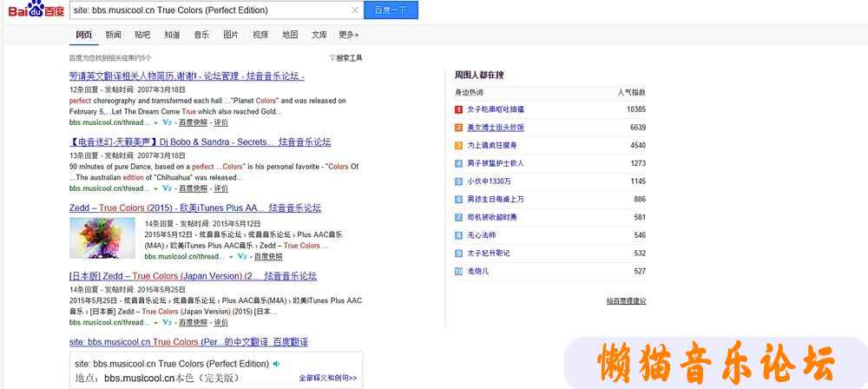Screen dimensions: 868x389
Task: Open hot search 为上镜疯狂瘦身
Action: pos(492,145)
